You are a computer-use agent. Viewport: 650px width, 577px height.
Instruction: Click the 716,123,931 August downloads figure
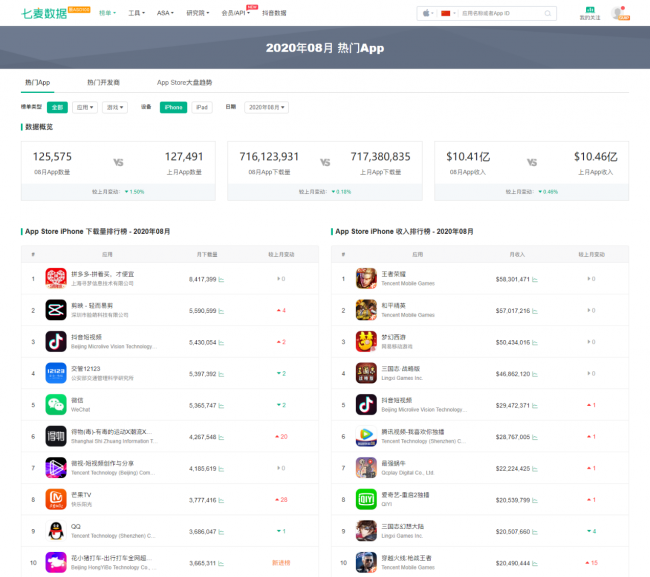(269, 157)
